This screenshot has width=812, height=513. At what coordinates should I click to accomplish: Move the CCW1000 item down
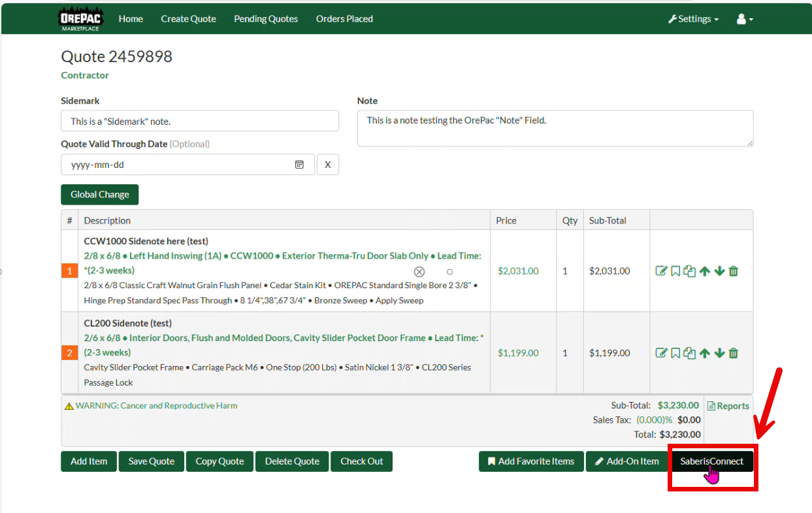pos(719,271)
